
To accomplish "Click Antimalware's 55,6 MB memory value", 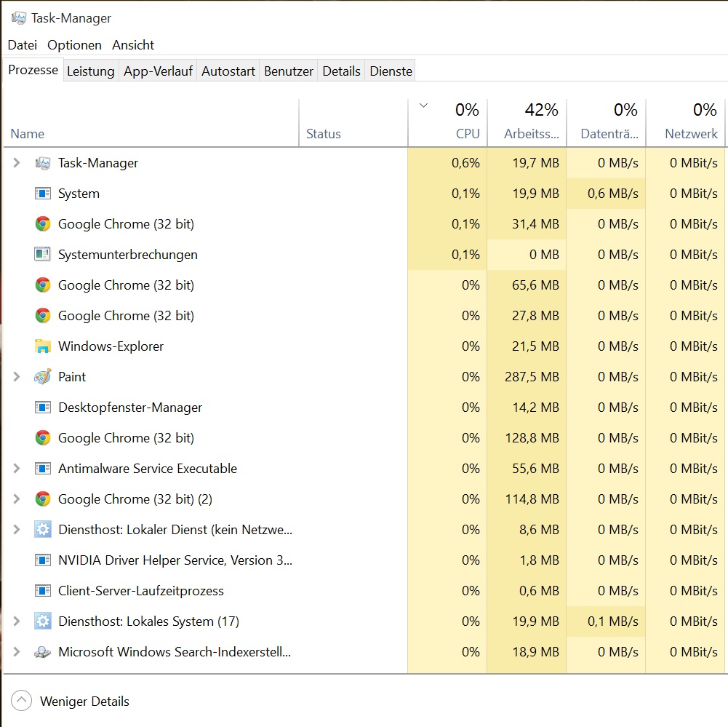I will pos(535,468).
